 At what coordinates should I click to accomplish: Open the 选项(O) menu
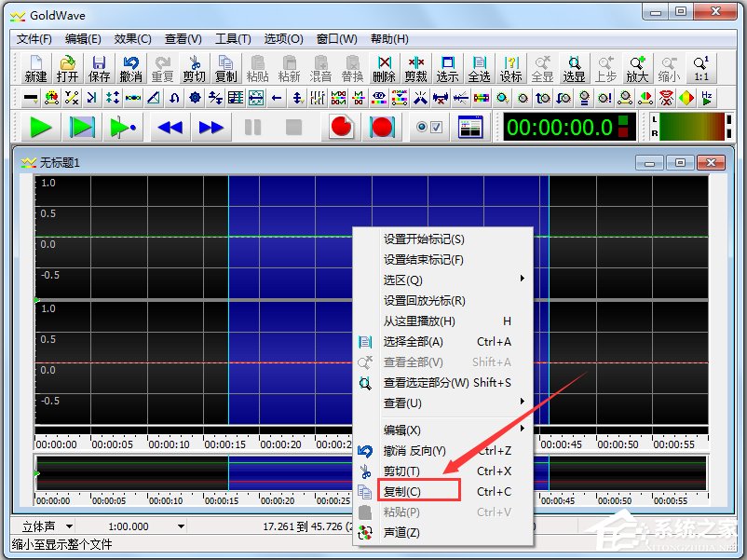[x=283, y=39]
